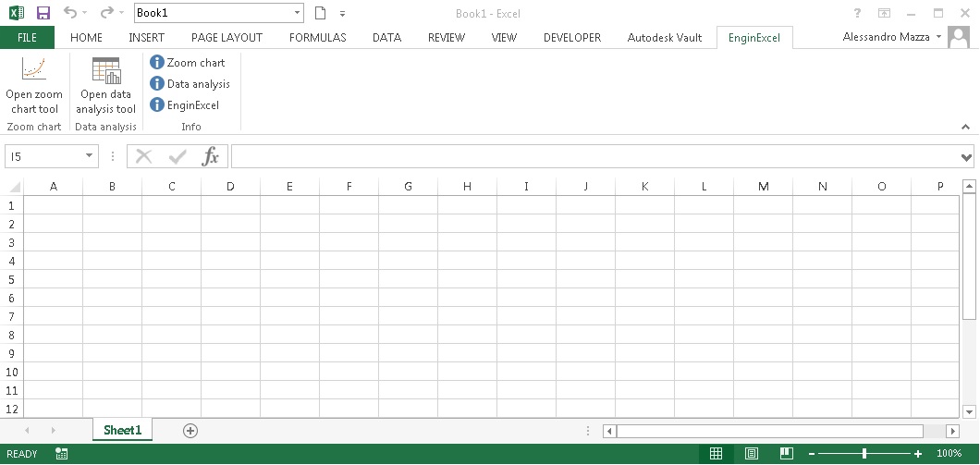Switch to the FORMULAS tab
The height and width of the screenshot is (465, 980).
(x=317, y=38)
